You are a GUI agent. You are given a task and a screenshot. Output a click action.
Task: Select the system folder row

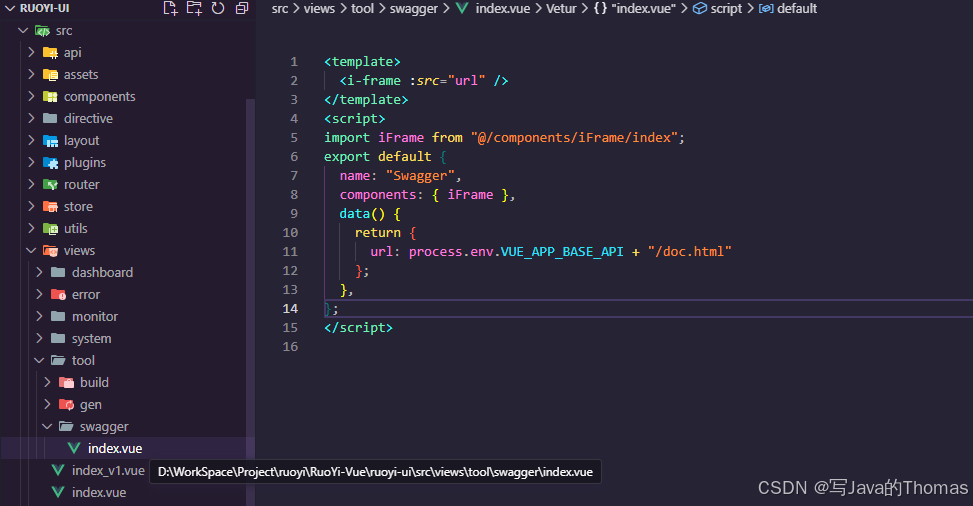(x=127, y=338)
